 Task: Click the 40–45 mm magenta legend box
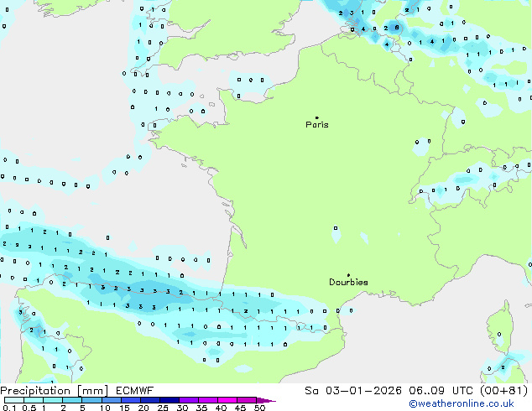pyautogui.click(x=227, y=400)
